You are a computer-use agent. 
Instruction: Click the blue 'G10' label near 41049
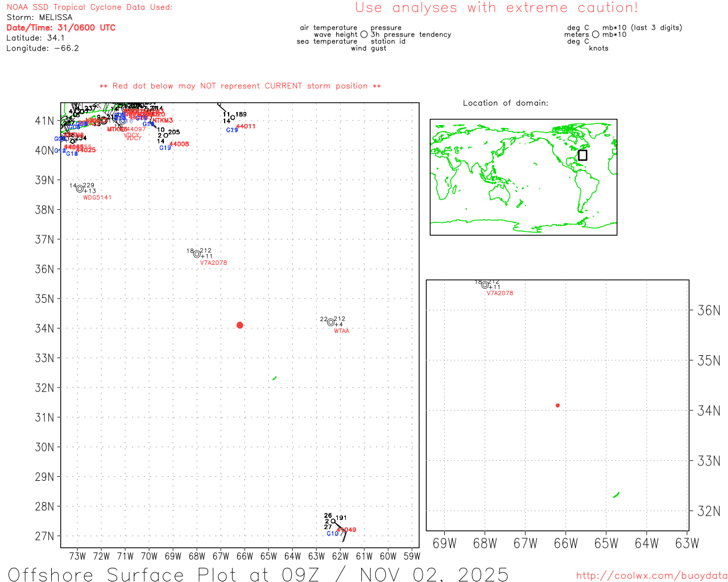coord(333,534)
